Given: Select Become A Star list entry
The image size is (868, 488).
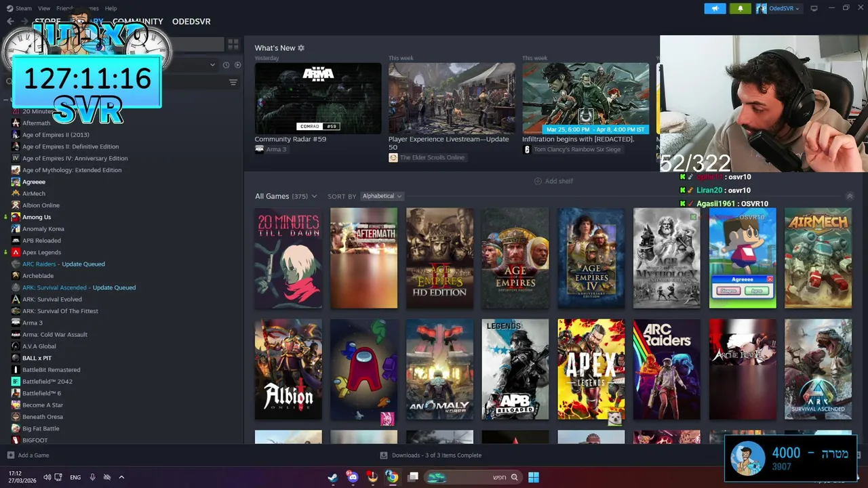Looking at the screenshot, I should (x=43, y=405).
